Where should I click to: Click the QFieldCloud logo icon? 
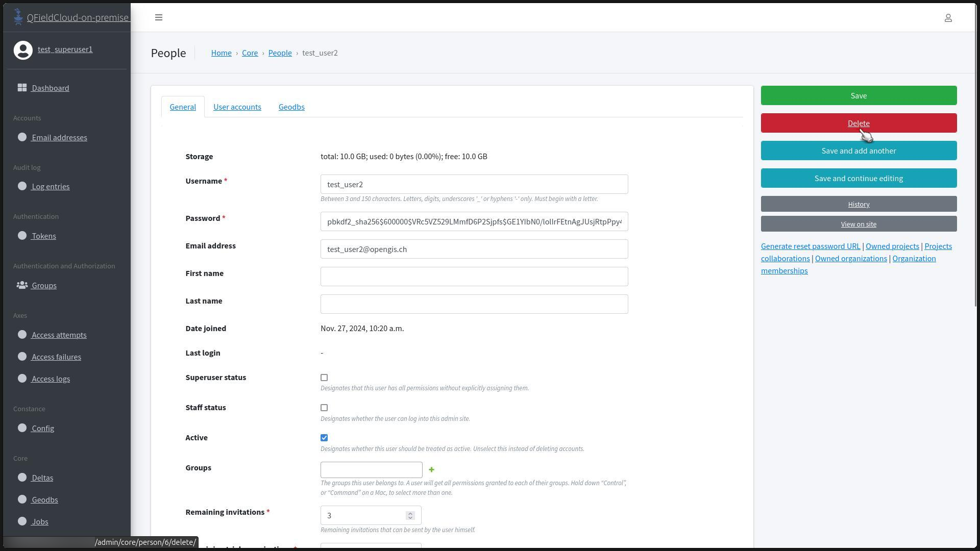click(x=18, y=17)
